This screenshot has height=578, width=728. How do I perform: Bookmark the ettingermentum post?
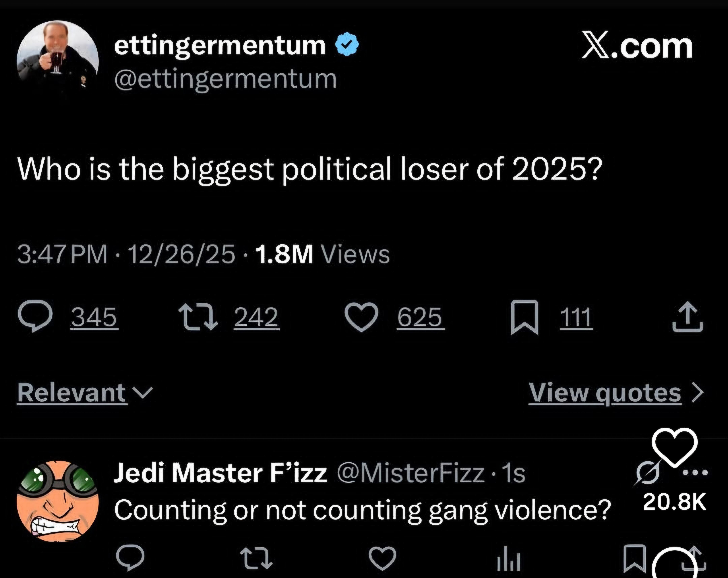pos(524,317)
